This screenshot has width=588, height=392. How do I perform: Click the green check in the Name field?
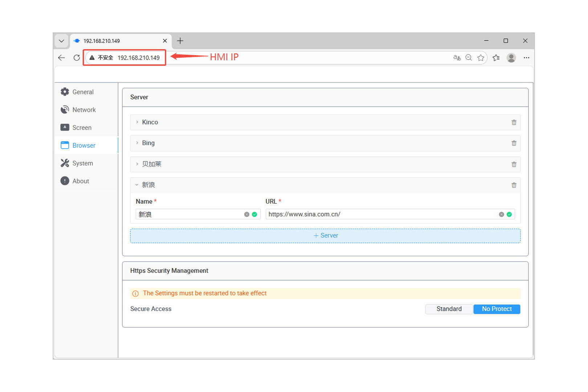[x=254, y=215]
